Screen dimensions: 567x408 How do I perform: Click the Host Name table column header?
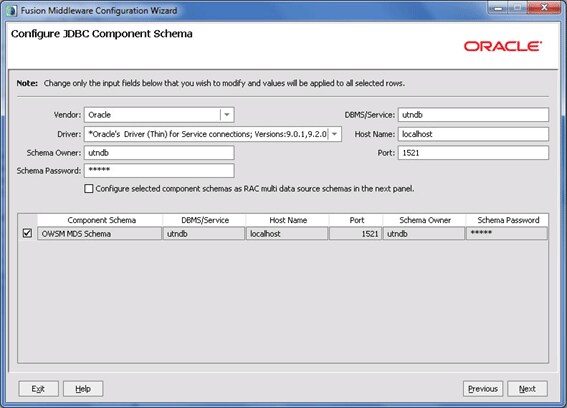(x=287, y=220)
